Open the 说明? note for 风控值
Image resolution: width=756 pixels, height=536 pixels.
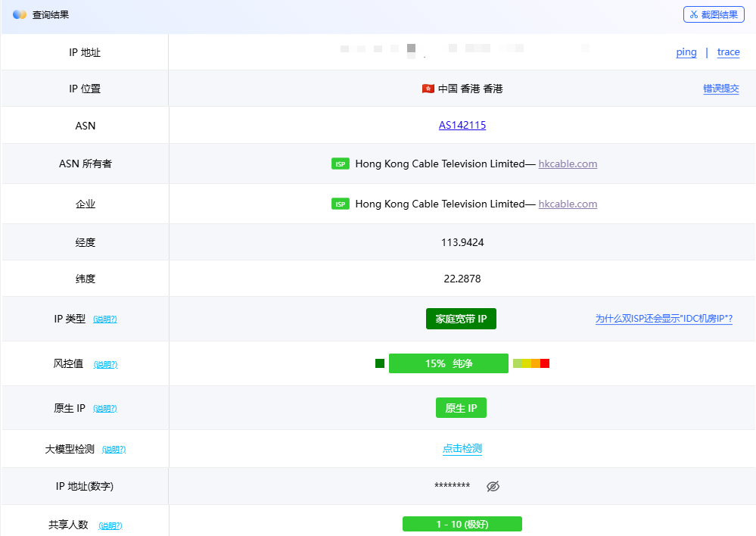105,364
